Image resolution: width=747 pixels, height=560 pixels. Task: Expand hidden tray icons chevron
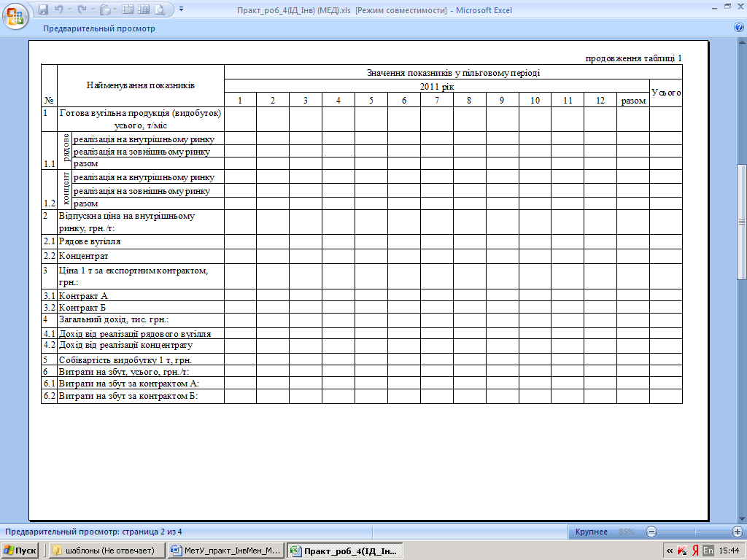pos(670,551)
